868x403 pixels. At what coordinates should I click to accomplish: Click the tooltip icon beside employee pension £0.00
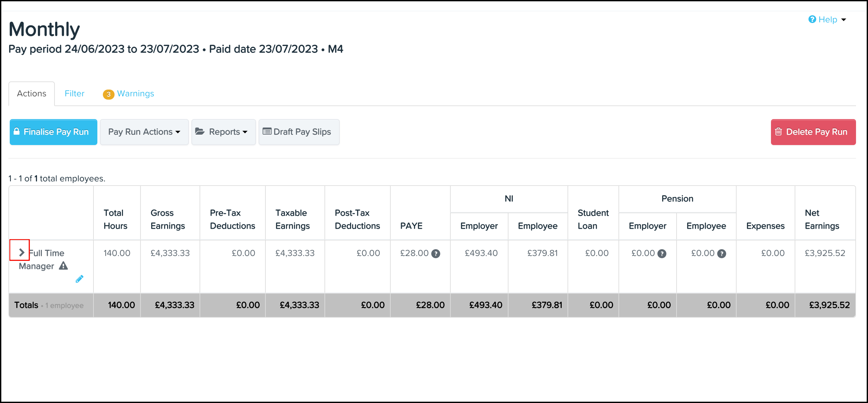point(721,254)
